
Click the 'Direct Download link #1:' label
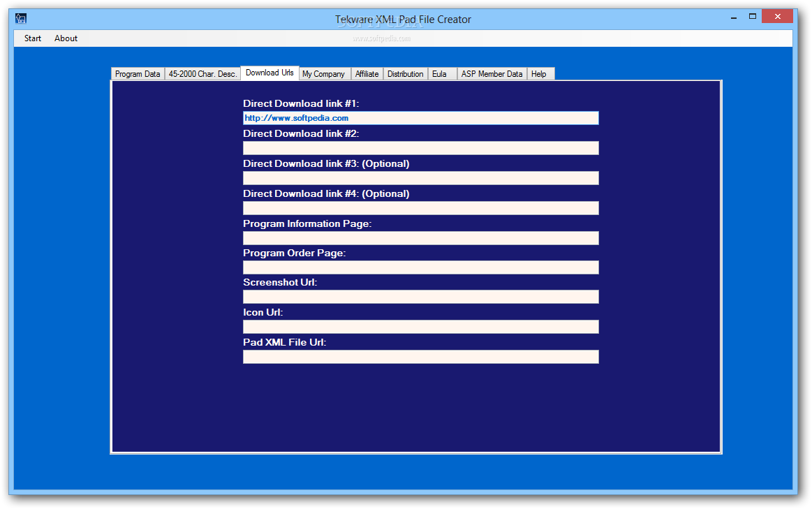pyautogui.click(x=301, y=103)
